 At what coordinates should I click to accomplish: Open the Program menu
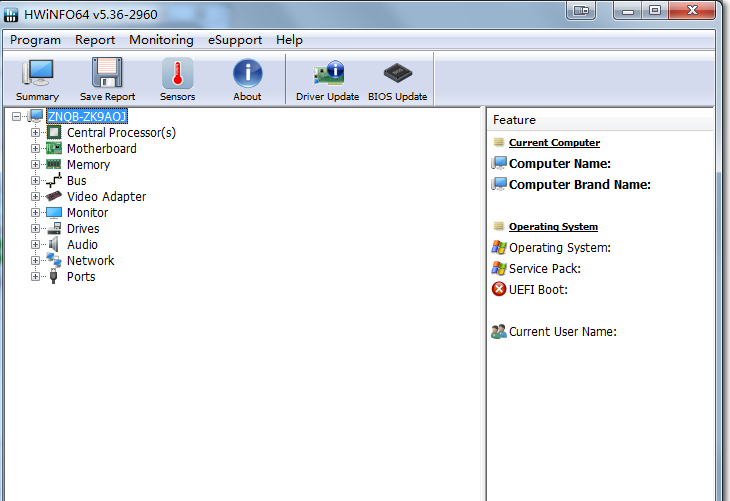coord(35,40)
